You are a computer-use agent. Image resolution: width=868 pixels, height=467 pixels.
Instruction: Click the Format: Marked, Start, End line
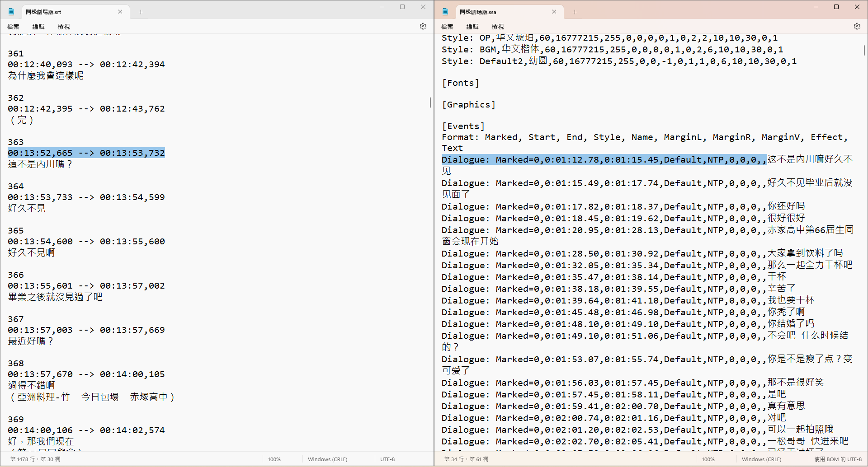coord(645,142)
